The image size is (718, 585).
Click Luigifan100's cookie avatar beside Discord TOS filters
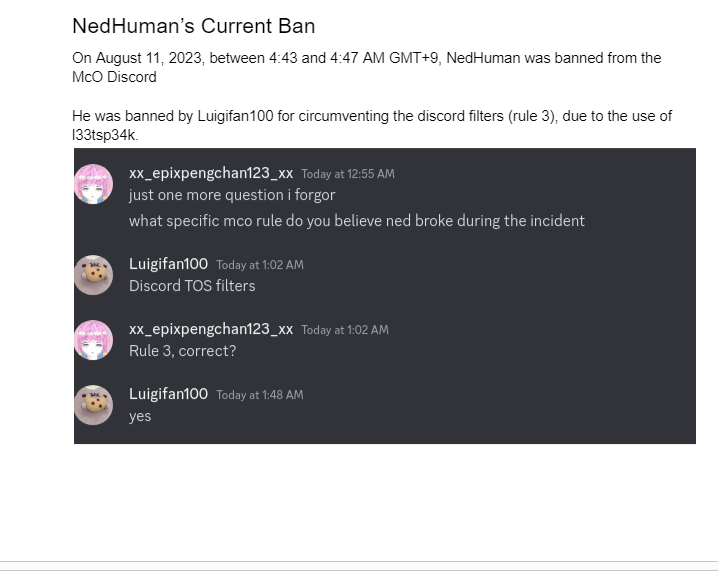[93, 275]
